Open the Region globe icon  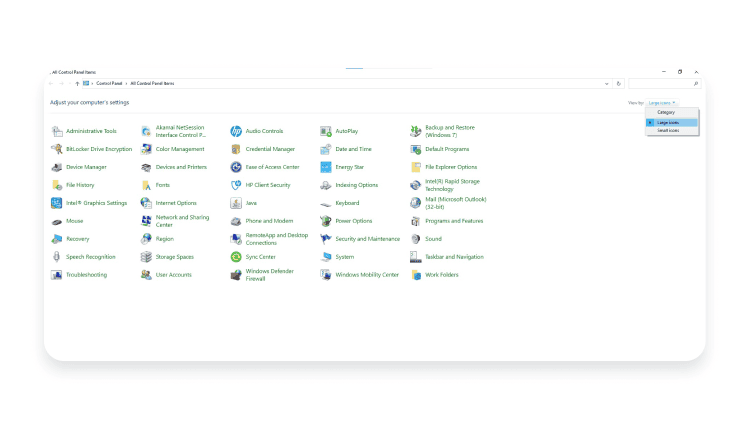coord(146,239)
